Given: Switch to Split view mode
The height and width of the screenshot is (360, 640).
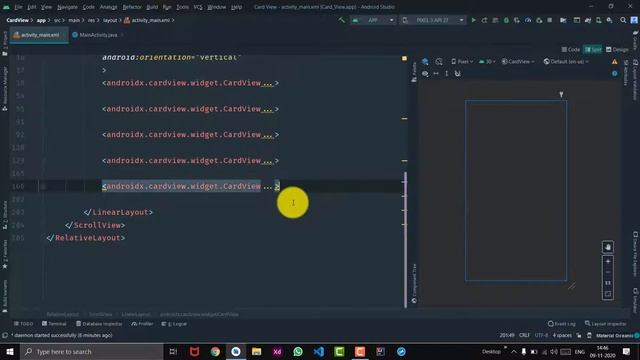Looking at the screenshot, I should [x=593, y=49].
